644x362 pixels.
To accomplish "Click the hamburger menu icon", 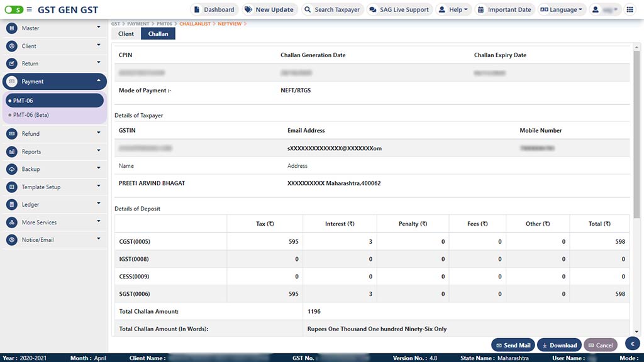I will [29, 10].
